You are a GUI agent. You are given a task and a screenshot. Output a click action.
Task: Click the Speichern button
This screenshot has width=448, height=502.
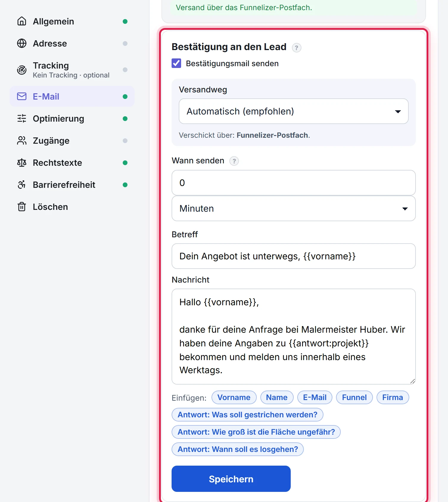(x=231, y=479)
